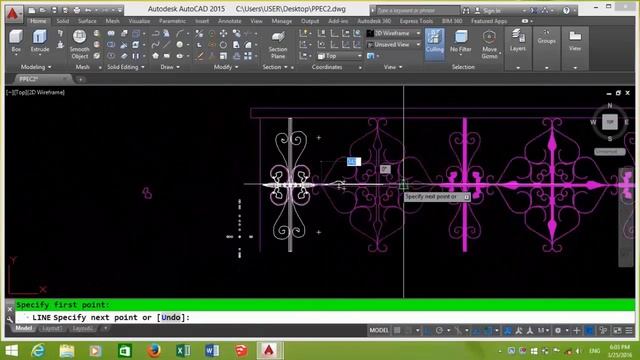This screenshot has width=640, height=360.
Task: Click the Undo arrow in quick access toolbar
Action: click(88, 10)
